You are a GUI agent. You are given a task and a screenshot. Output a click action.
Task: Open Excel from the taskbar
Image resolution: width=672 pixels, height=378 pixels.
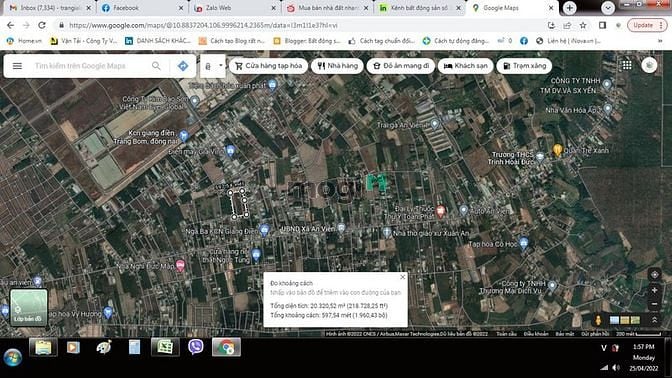(x=165, y=348)
